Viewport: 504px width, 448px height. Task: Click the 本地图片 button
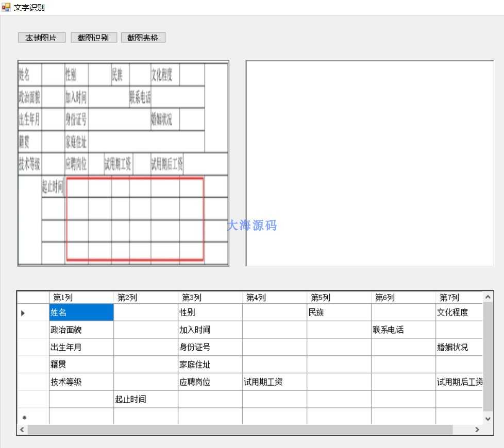[42, 38]
